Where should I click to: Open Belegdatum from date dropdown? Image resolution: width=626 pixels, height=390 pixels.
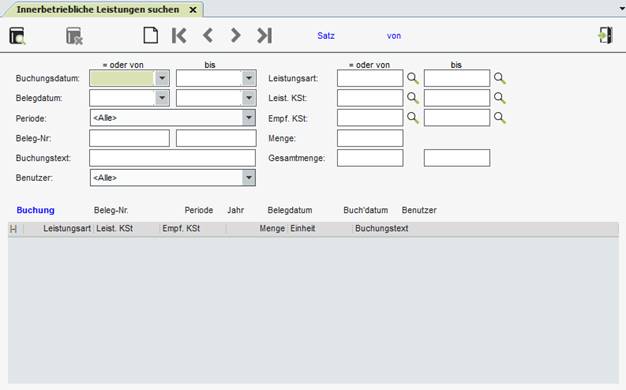pyautogui.click(x=162, y=98)
